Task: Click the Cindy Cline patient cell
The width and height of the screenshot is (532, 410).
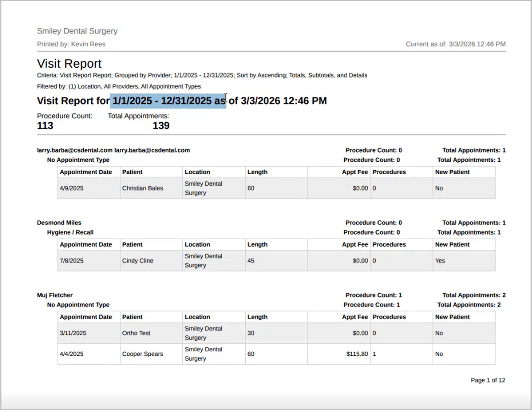Action: click(x=137, y=261)
